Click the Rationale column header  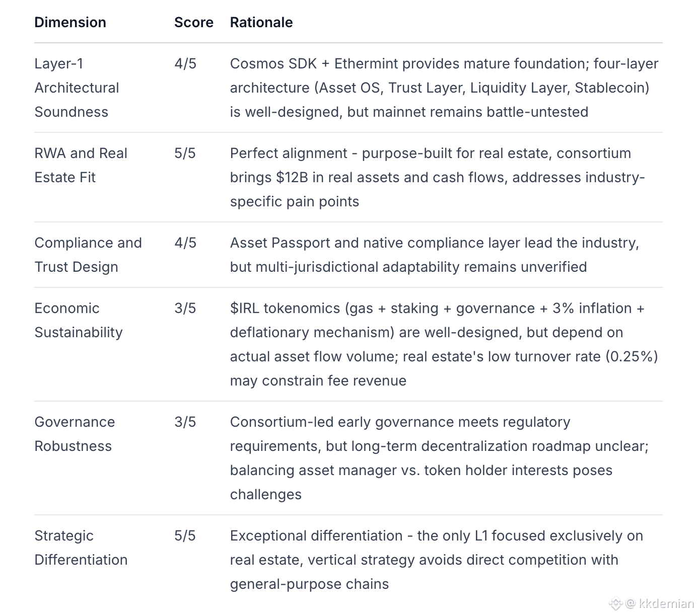click(x=261, y=22)
